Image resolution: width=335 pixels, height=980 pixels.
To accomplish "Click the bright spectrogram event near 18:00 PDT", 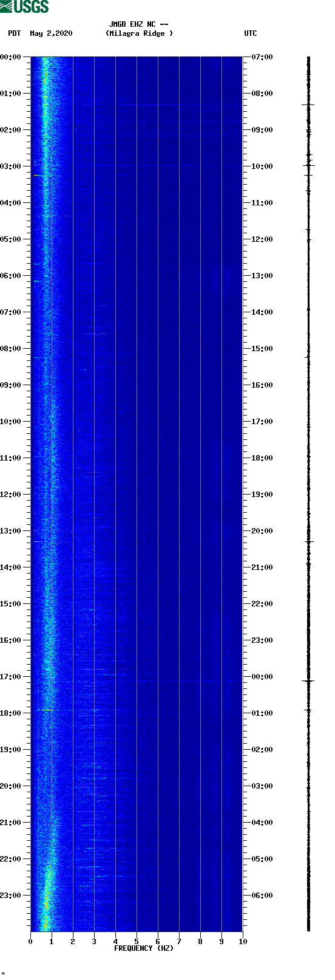I will tap(46, 709).
